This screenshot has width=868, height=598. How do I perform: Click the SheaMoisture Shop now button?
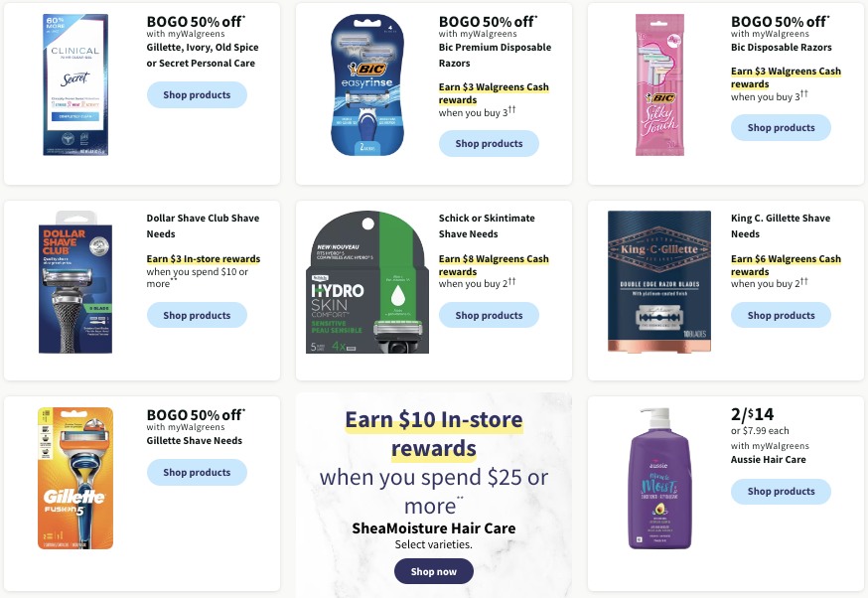click(433, 571)
